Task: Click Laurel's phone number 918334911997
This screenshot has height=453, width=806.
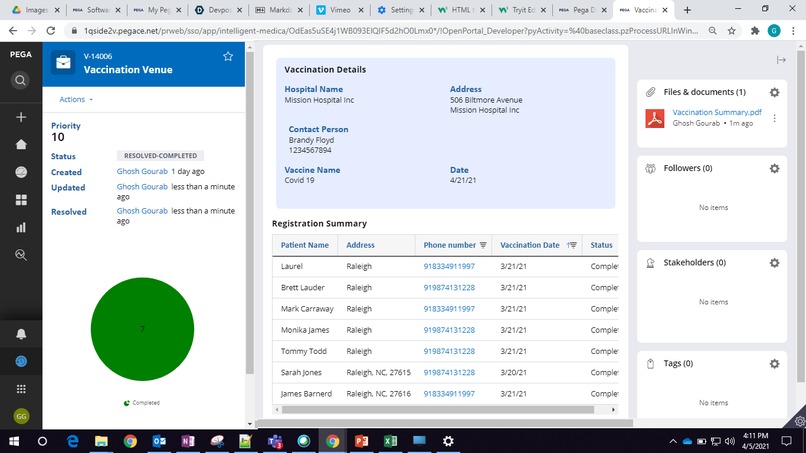Action: [x=449, y=266]
